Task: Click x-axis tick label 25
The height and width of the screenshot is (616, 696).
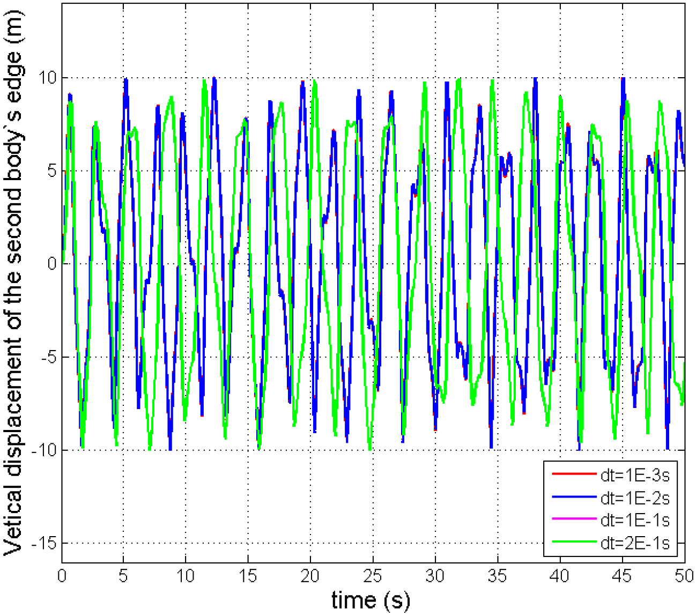Action: click(372, 576)
